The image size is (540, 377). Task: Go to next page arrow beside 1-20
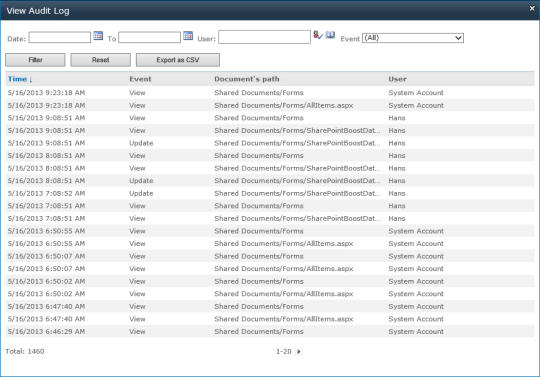coord(299,352)
